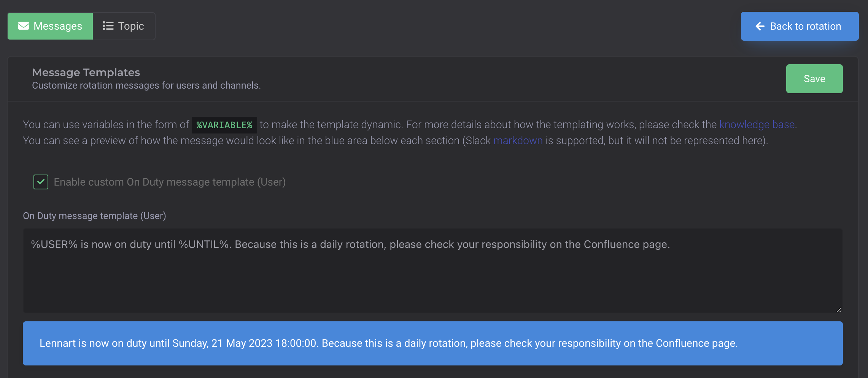
Task: Click the checkbox label 'Enable custom On Duty message template'
Action: click(170, 182)
